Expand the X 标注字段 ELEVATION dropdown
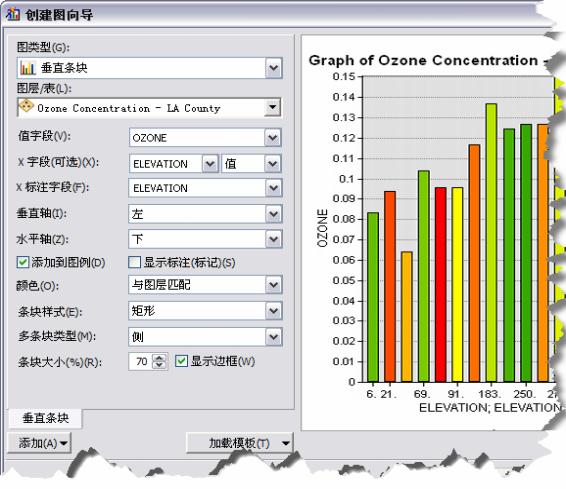This screenshot has height=489, width=566. [274, 188]
